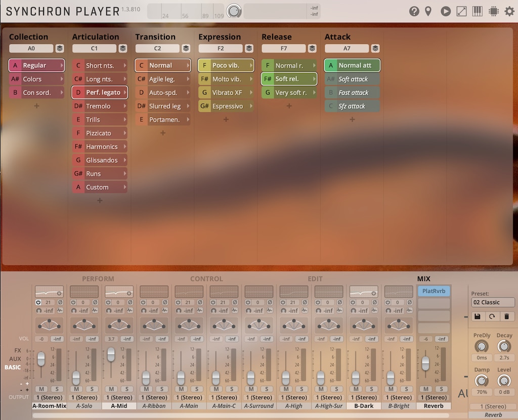Viewport: 518px width, 420px height.
Task: Click the PlatRvrb effect slot
Action: click(x=434, y=291)
